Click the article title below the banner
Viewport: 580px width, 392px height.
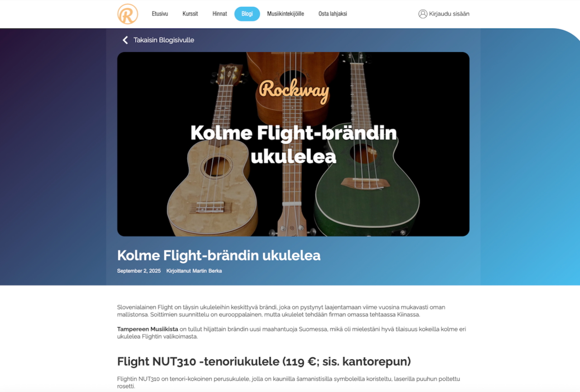click(x=219, y=255)
